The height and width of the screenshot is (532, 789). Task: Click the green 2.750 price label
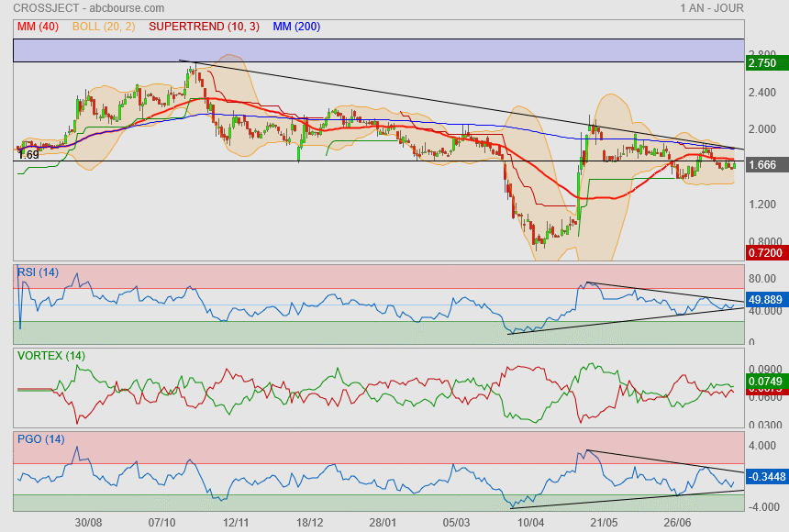pos(767,63)
